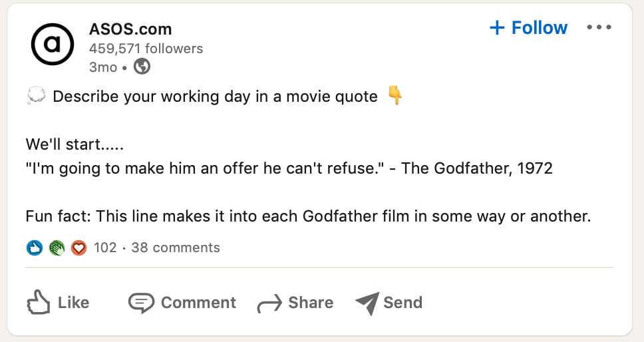Click the Godfather quote text line
Viewport: 644px width, 342px height.
(x=289, y=168)
